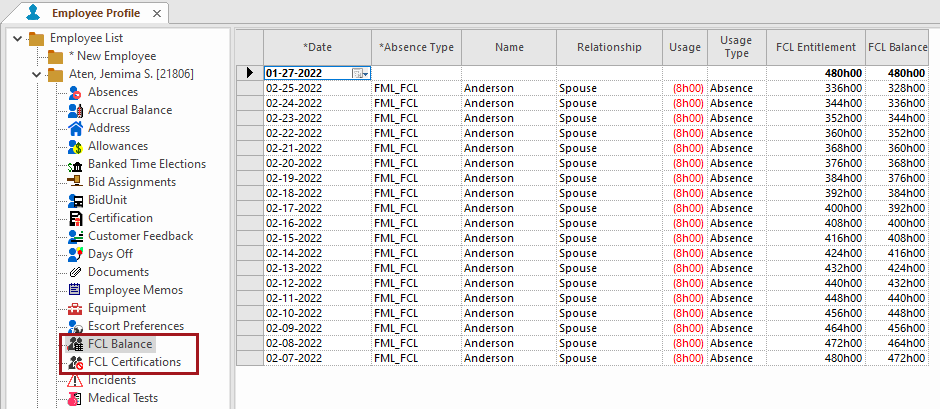Click FML_FCL in the 02-20-2022 row
Screen dimensions: 940x409
[x=417, y=163]
